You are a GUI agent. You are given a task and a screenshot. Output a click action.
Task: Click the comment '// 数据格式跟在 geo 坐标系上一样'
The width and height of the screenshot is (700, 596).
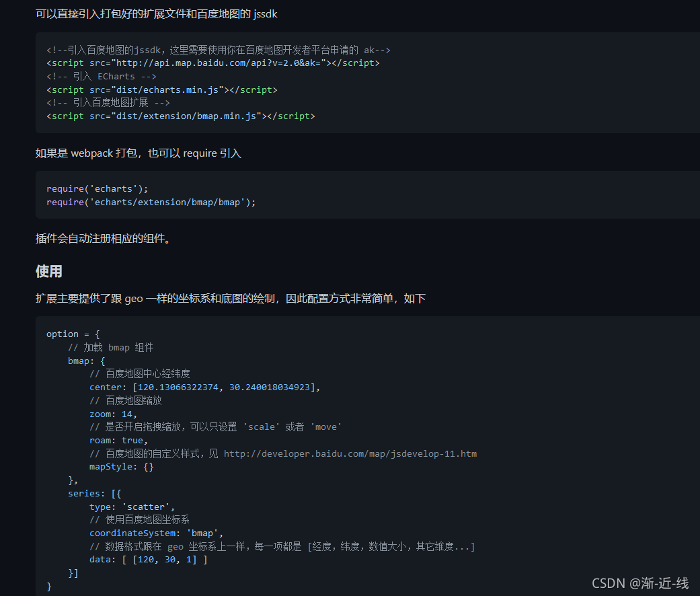[x=282, y=546]
